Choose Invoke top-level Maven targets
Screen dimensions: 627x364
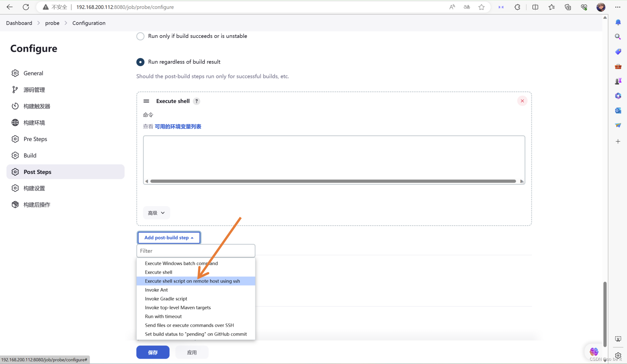tap(196, 308)
